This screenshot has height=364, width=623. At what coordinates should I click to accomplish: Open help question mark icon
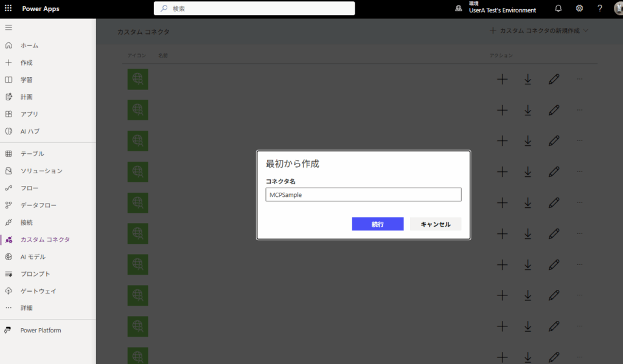tap(600, 9)
